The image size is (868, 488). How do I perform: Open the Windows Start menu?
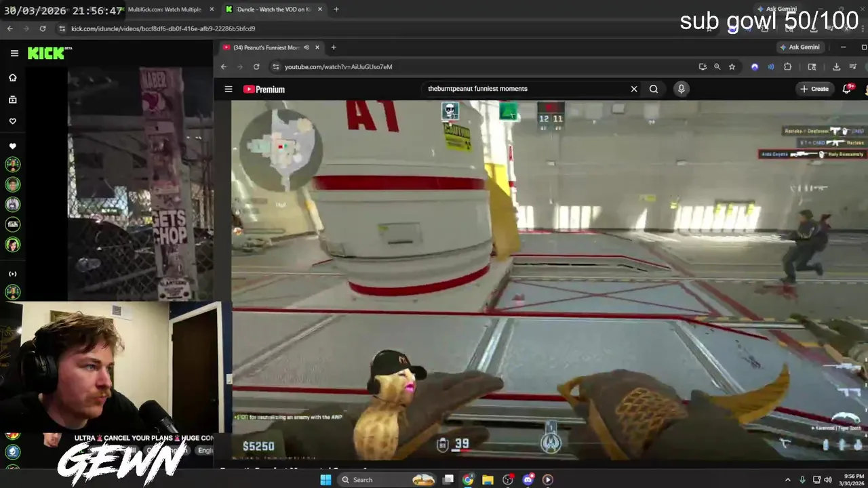[x=325, y=480]
